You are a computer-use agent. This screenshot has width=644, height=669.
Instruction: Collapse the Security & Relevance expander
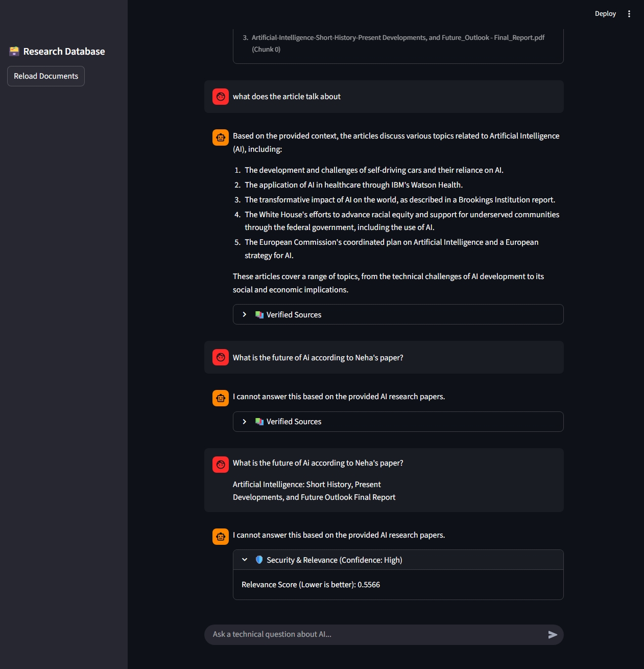tap(245, 560)
